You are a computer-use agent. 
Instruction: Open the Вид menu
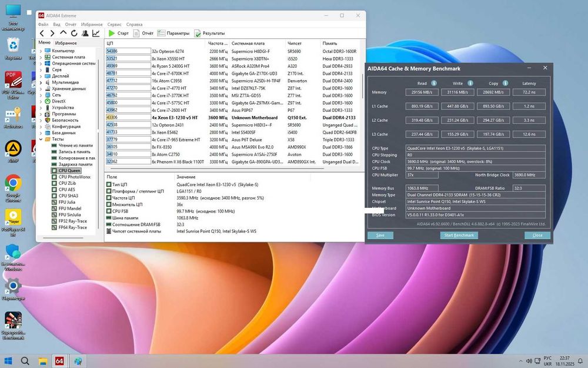click(56, 24)
